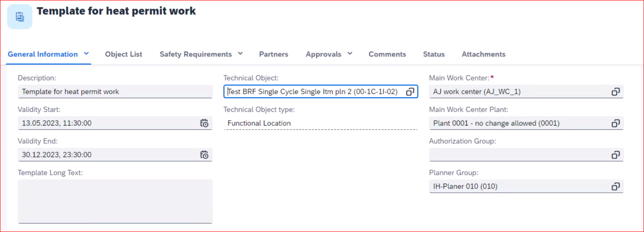Viewport: 644px width, 232px height.
Task: Open value help for Authorization Group
Action: coord(615,155)
